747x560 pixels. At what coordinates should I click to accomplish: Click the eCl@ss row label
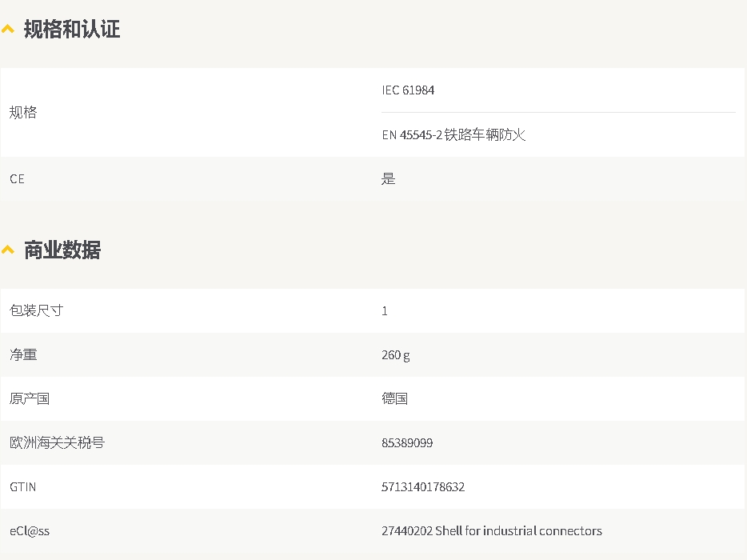pos(30,531)
